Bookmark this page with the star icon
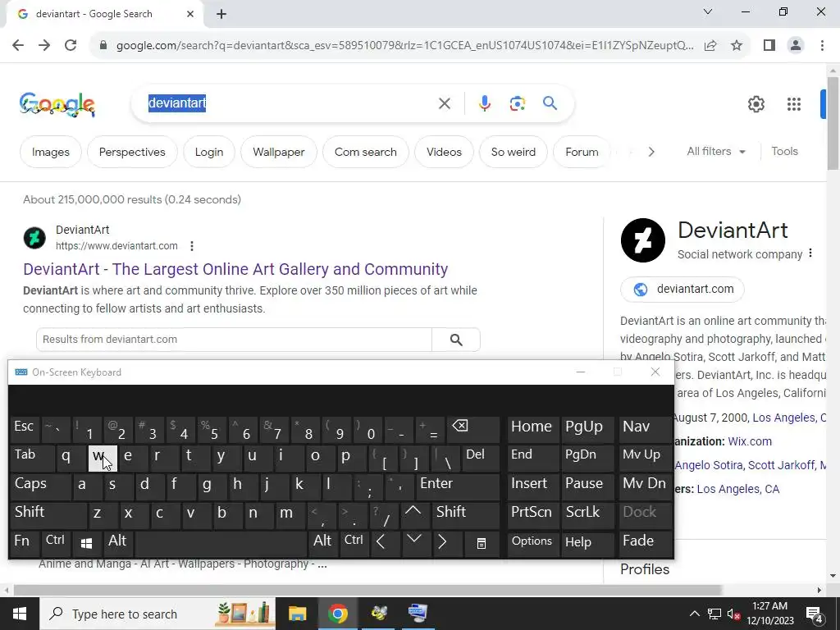Screen dimensions: 840x630 pyautogui.click(x=737, y=46)
